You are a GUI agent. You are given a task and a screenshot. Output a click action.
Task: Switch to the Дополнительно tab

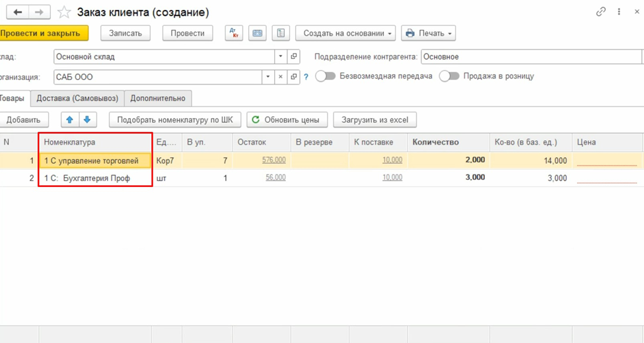[158, 98]
